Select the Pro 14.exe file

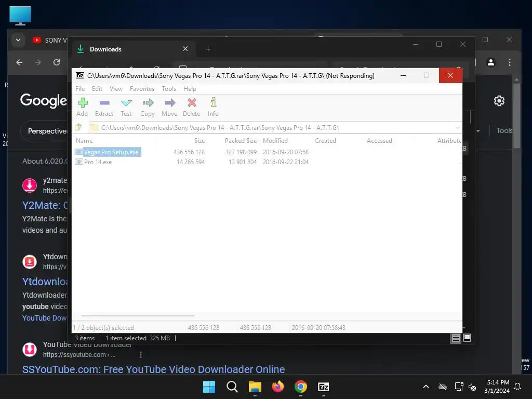point(98,162)
